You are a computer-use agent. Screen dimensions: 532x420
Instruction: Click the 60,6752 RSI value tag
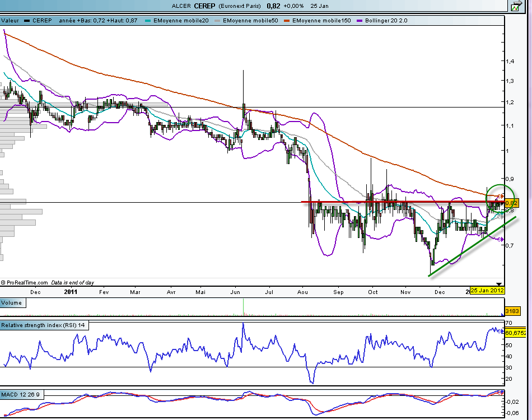[x=515, y=333]
